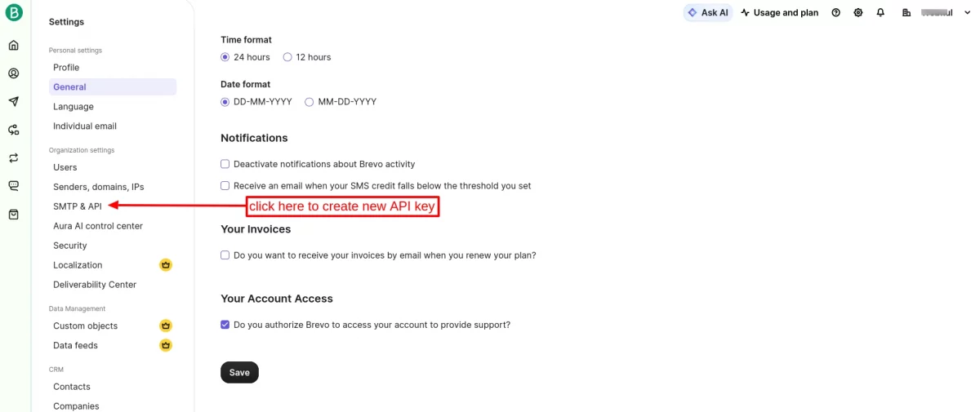Uncheck authorize Brevo account access checkbox
Image resolution: width=980 pixels, height=412 pixels.
click(225, 325)
